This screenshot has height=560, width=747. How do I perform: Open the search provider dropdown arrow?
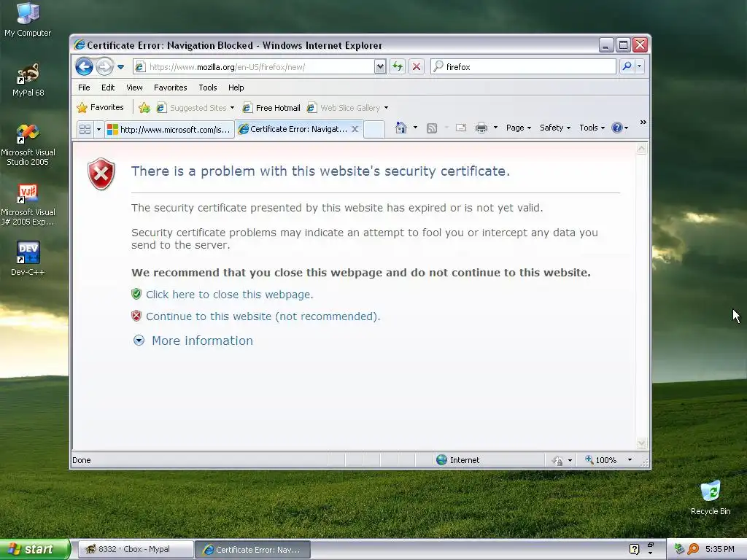point(639,66)
